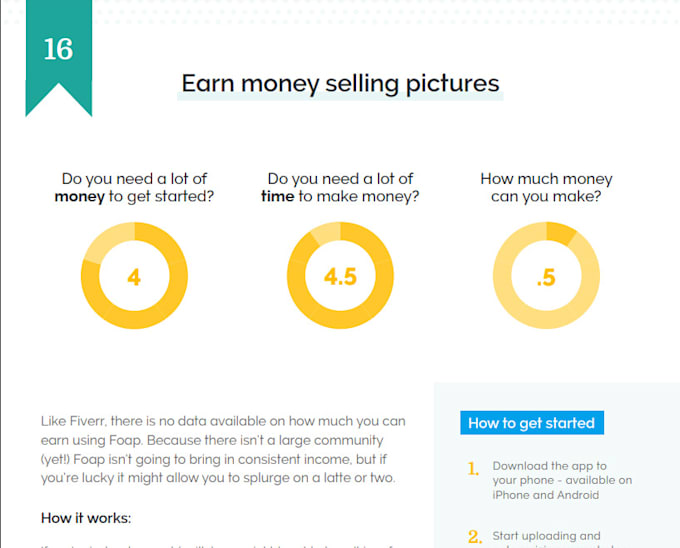This screenshot has height=548, width=680.
Task: Click the bold word time in question
Action: click(x=278, y=196)
